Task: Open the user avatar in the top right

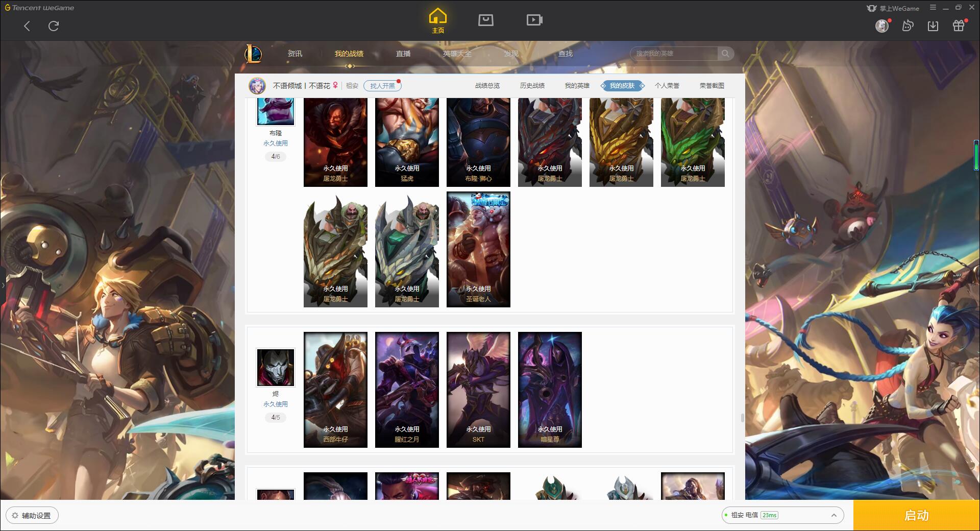Action: point(882,26)
